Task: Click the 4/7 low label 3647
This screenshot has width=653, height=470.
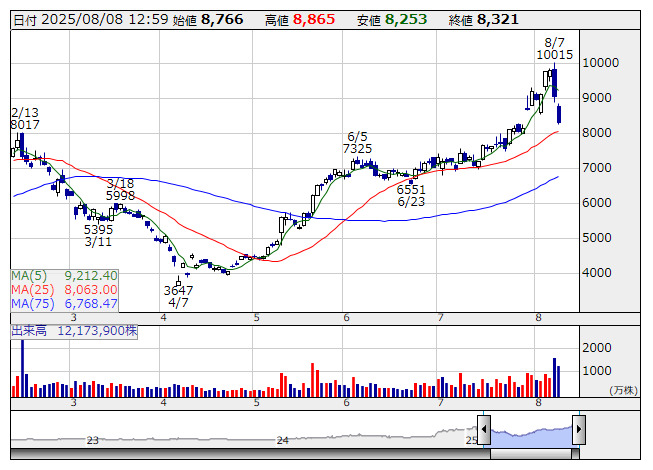Action: pyautogui.click(x=179, y=291)
